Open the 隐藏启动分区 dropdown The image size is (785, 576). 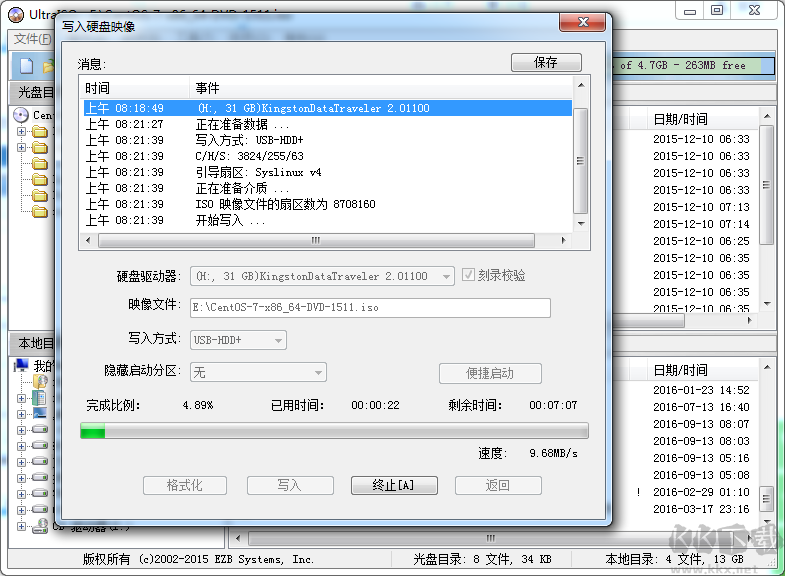point(258,372)
